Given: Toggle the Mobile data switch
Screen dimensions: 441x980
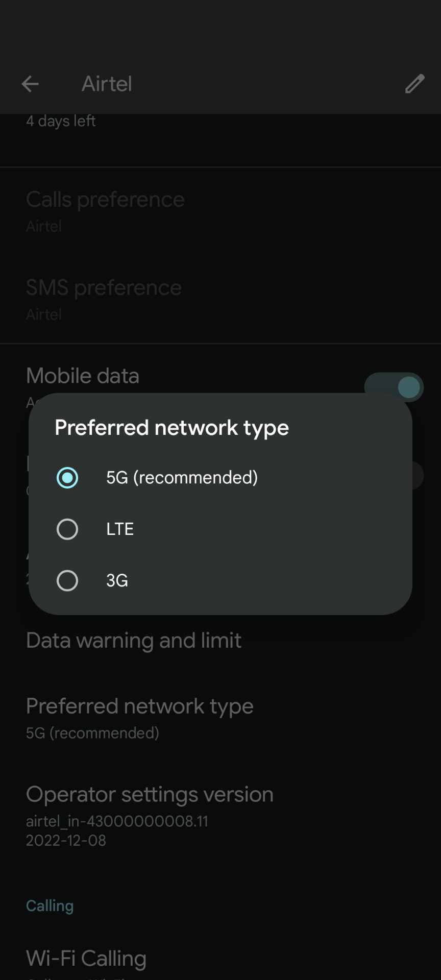Looking at the screenshot, I should (x=394, y=387).
